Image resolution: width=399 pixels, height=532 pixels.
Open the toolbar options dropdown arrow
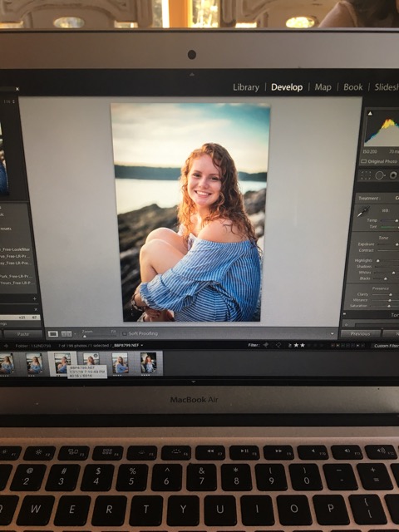[332, 334]
